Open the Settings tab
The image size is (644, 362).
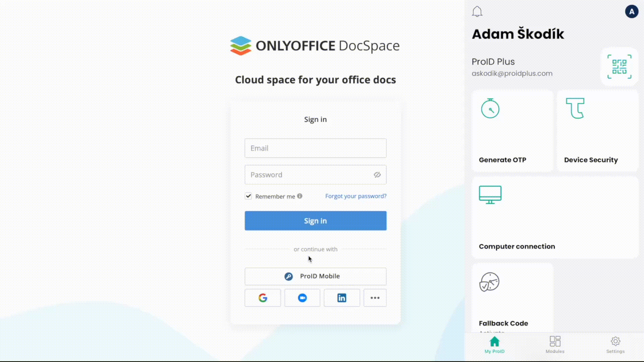[x=615, y=345]
